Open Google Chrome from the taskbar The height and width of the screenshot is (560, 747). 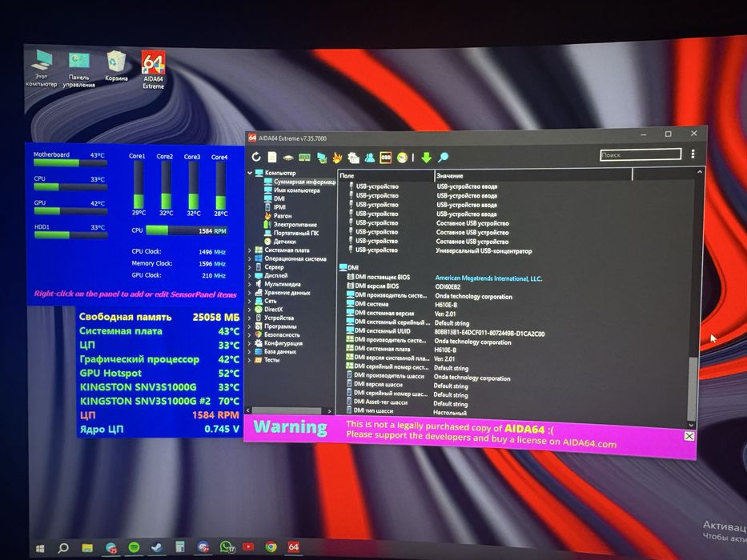click(271, 546)
